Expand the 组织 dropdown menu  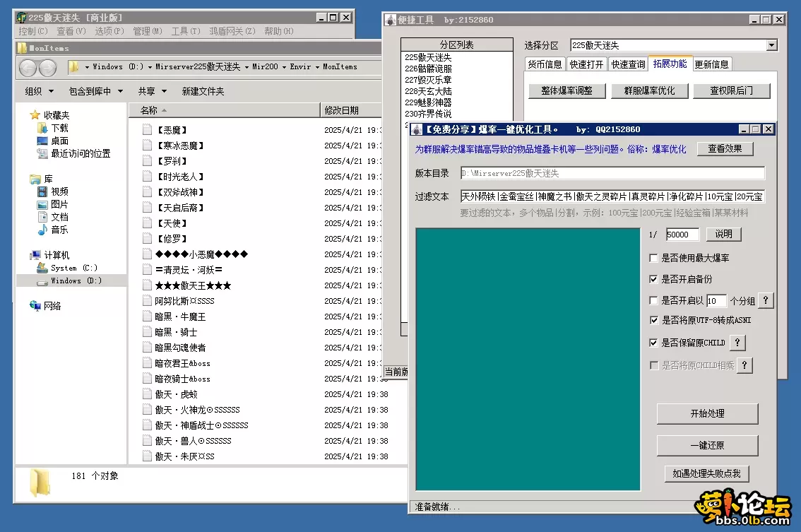[x=40, y=91]
